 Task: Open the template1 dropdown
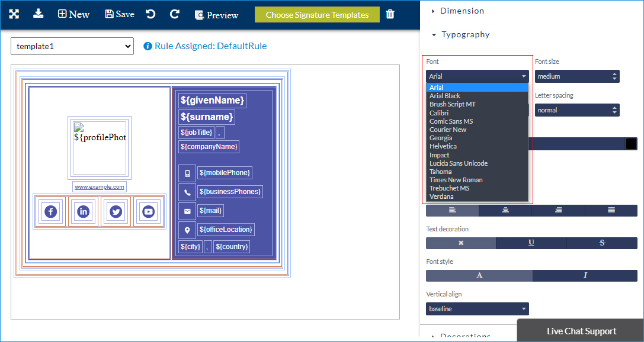(72, 46)
